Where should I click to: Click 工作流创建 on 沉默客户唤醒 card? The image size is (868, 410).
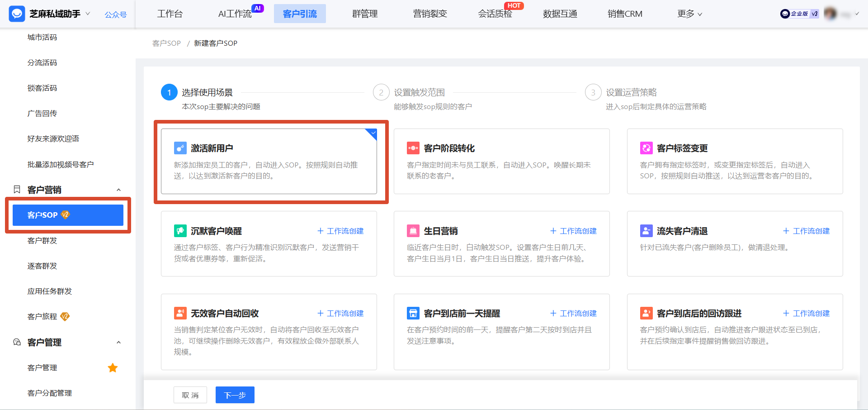click(340, 231)
